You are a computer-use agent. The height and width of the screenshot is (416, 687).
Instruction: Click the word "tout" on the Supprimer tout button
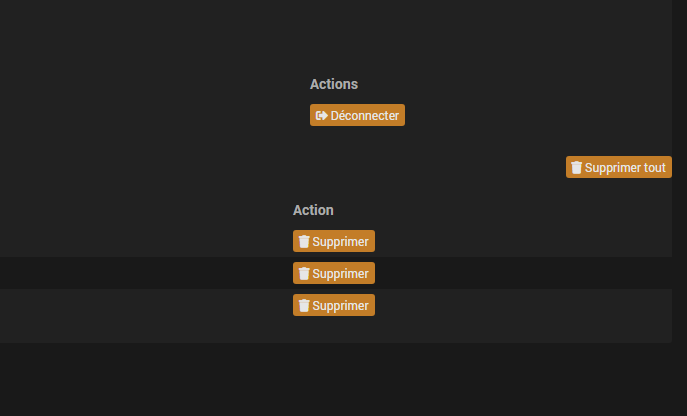[654, 168]
